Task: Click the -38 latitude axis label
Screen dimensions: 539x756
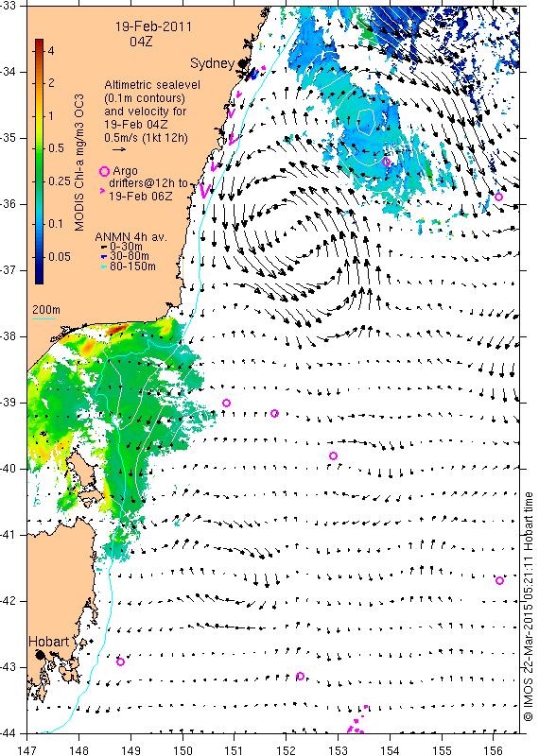Action: pyautogui.click(x=9, y=336)
